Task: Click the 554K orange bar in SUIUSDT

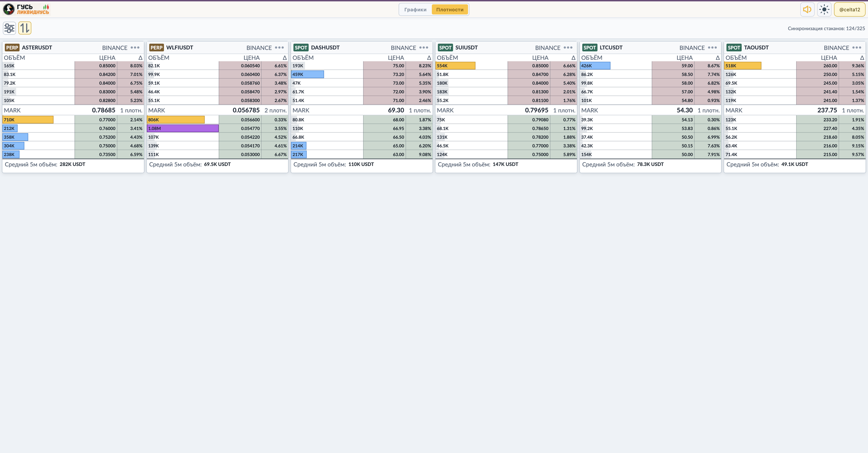Action: point(455,66)
